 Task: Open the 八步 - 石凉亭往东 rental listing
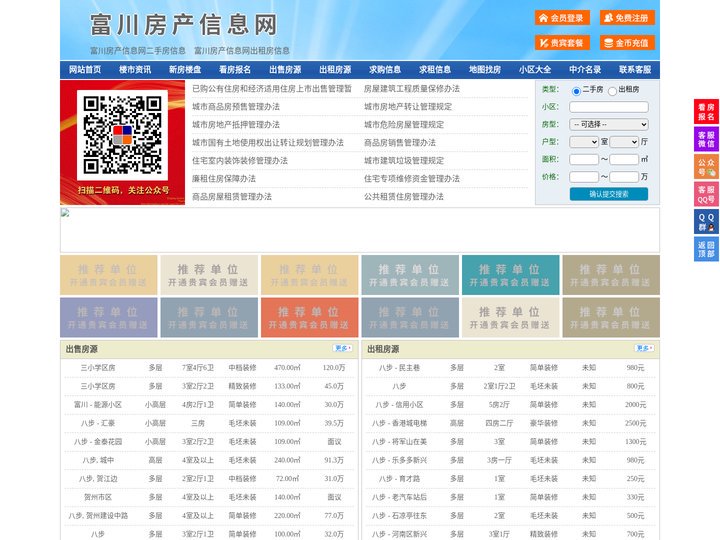[x=399, y=515]
